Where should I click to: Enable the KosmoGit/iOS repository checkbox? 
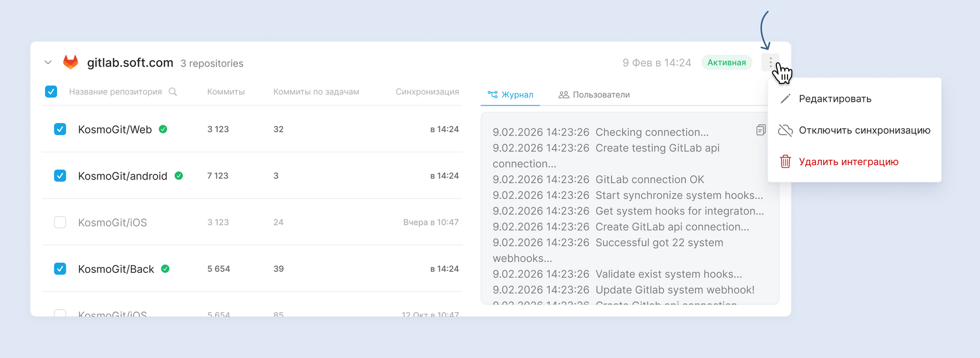(60, 222)
